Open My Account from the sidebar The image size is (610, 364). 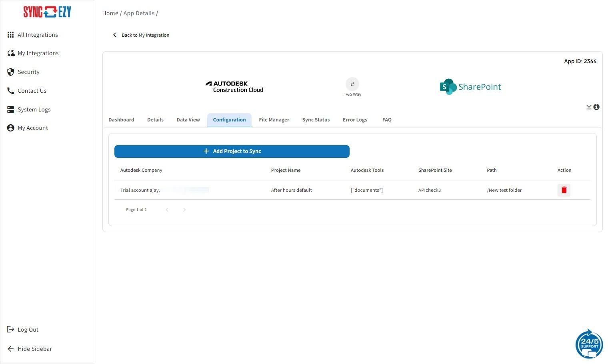tap(33, 128)
